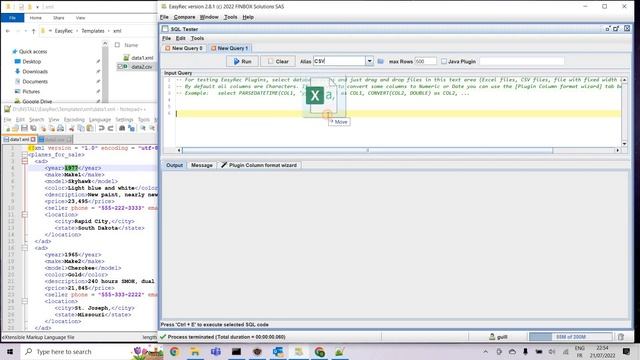This screenshot has width=640, height=360.
Task: Close the data1.xml tab with its red X
Action: (33, 140)
